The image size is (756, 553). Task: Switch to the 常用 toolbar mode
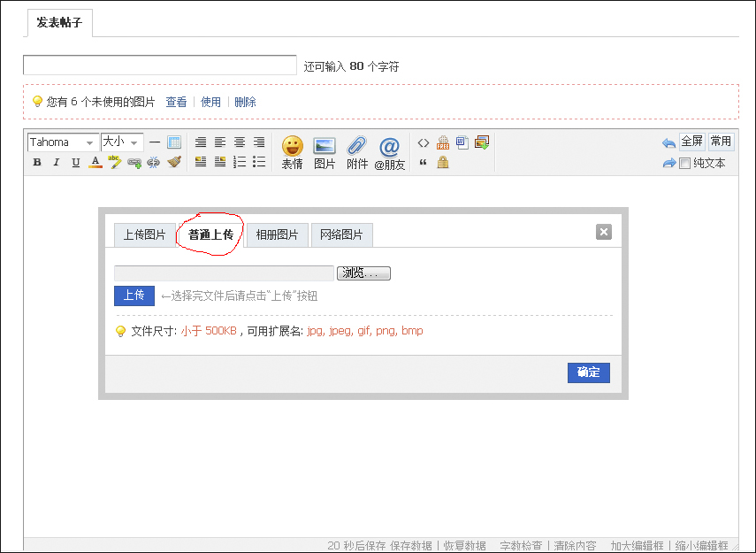[721, 142]
